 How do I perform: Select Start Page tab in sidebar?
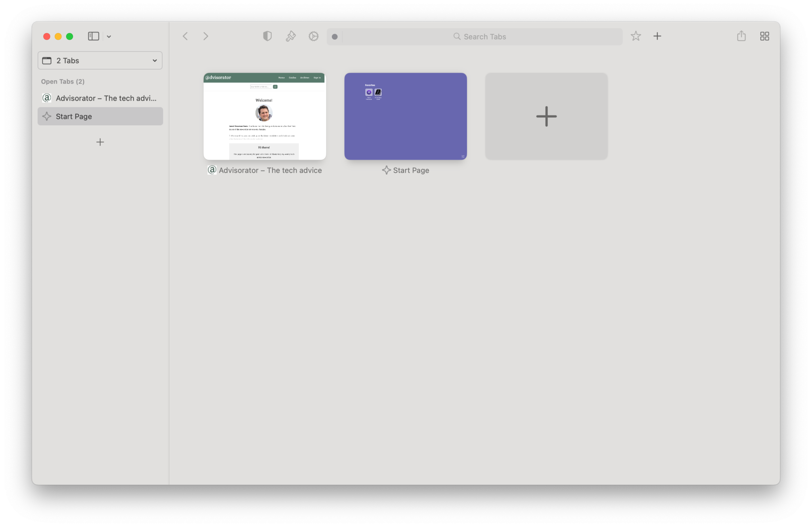(100, 116)
